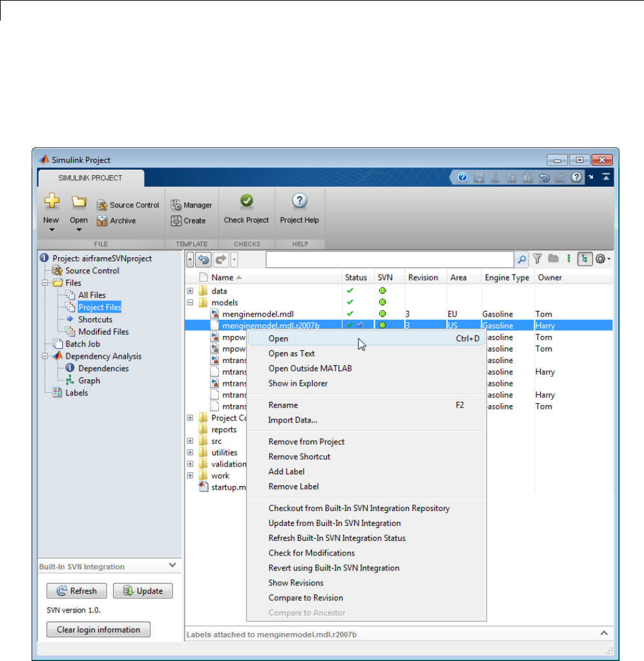The width and height of the screenshot is (644, 661).
Task: Collapse the Files tree node
Action: click(x=45, y=283)
